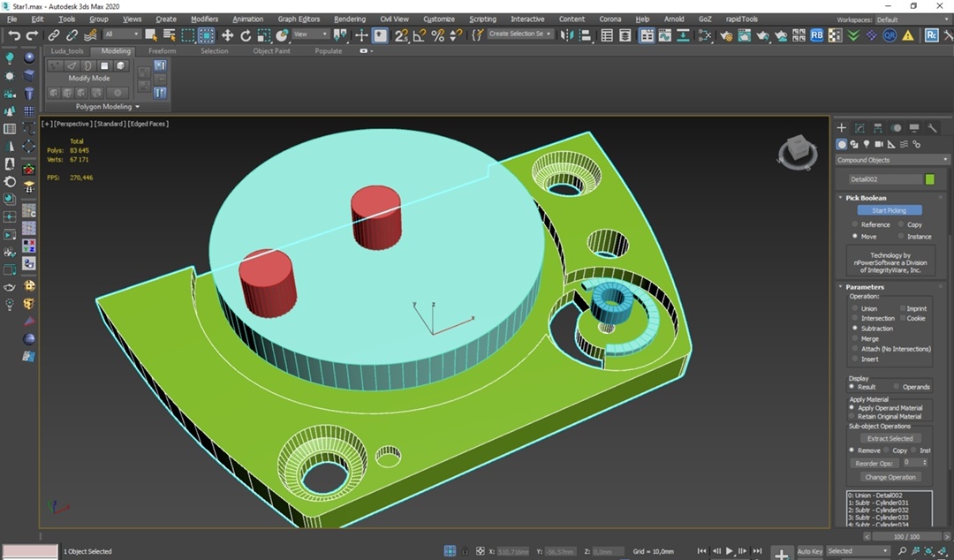The height and width of the screenshot is (560, 954).
Task: Open the Utilities wrench panel tab
Action: (x=932, y=128)
